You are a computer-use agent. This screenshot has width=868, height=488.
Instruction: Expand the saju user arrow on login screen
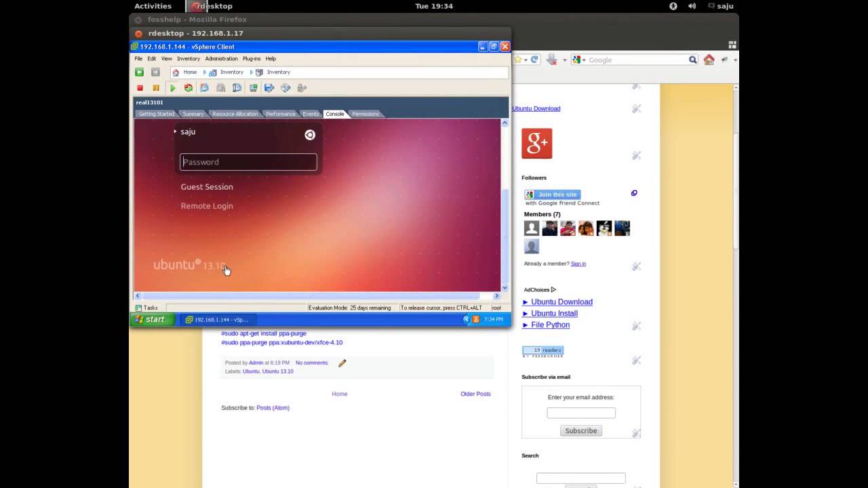[x=175, y=131]
